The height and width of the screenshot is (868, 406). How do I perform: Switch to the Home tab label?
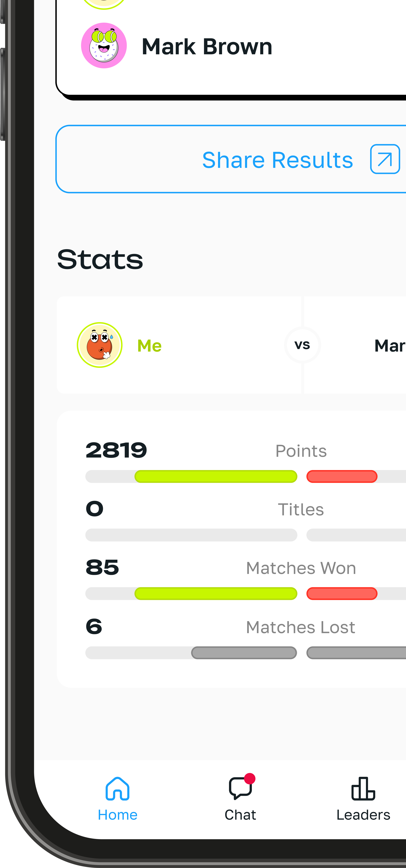(x=117, y=815)
